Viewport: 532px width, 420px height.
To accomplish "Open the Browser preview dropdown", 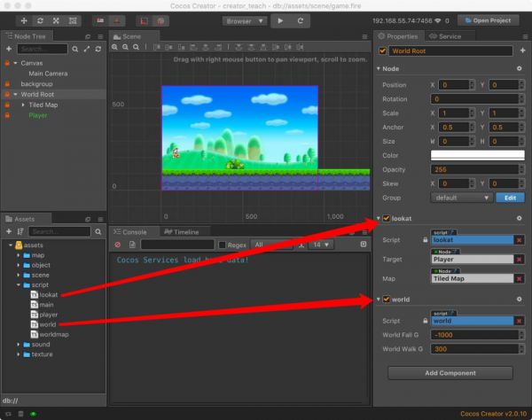I will [245, 21].
